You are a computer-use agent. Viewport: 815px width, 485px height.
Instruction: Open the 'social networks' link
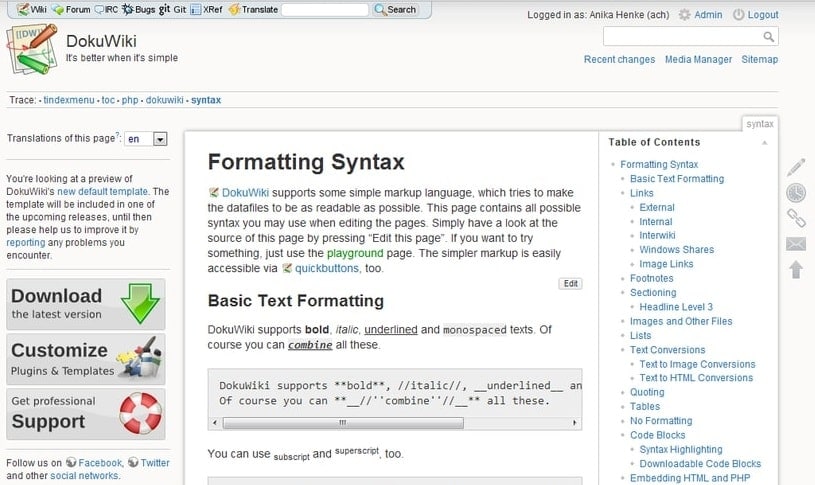pyautogui.click(x=84, y=476)
